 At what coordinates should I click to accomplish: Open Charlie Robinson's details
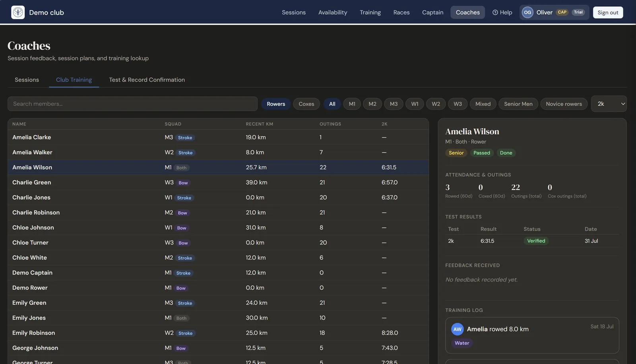coord(218,213)
